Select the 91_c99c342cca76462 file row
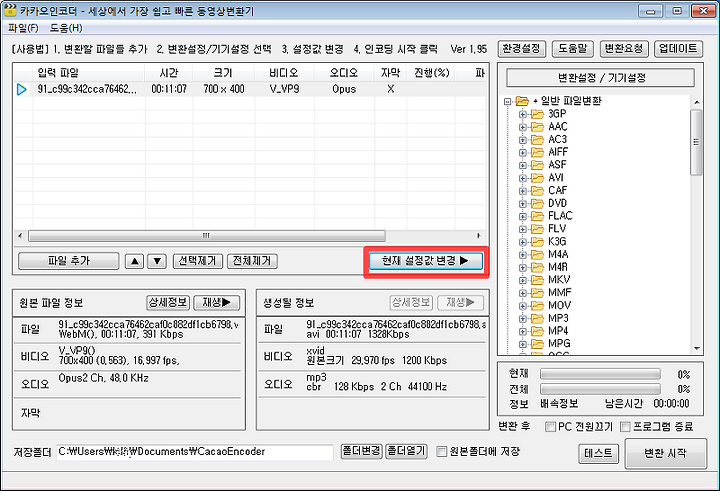Viewport: 720px width, 491px height. [x=250, y=89]
